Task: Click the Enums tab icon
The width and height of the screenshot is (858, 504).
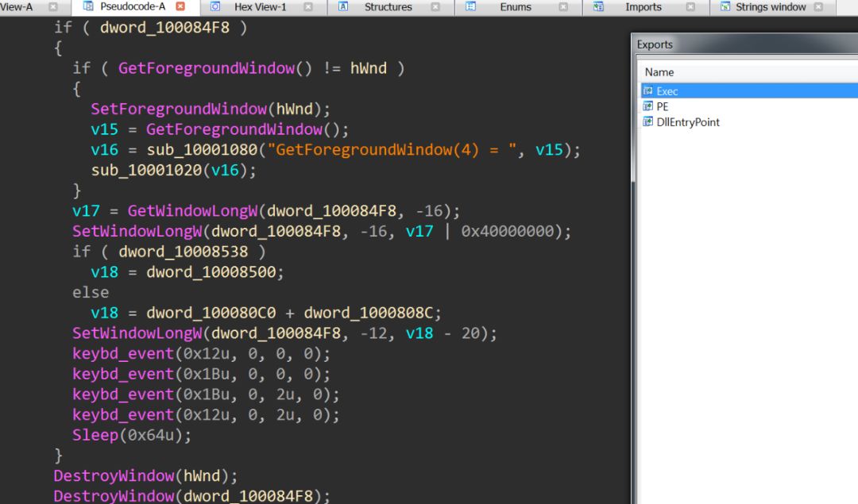Action: (470, 6)
